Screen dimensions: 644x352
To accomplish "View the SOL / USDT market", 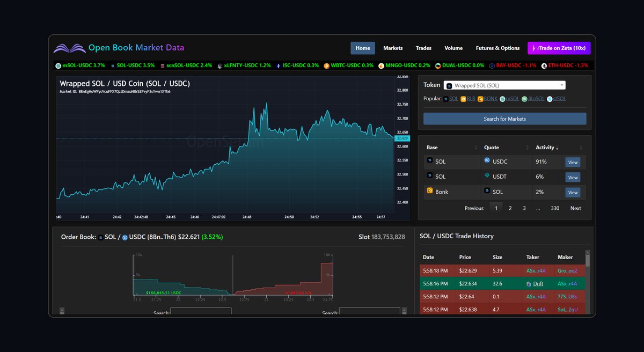I will coord(573,177).
